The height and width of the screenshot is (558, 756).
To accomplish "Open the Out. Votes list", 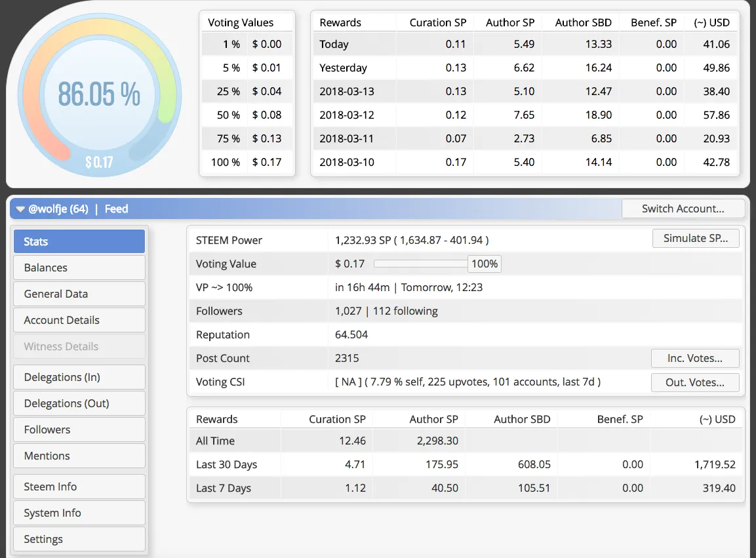I will (x=694, y=382).
